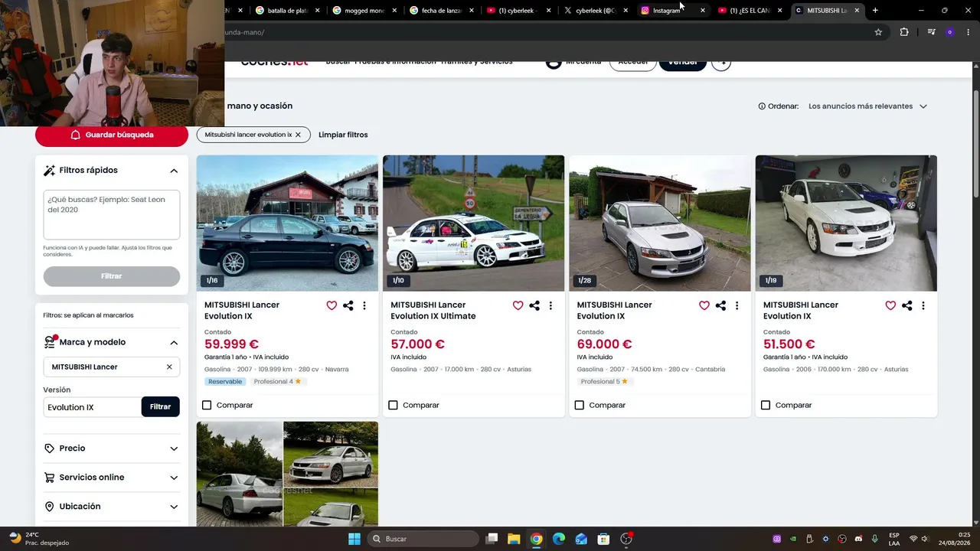
Task: Share the 69.000 € Cantabria listing
Action: pos(720,305)
